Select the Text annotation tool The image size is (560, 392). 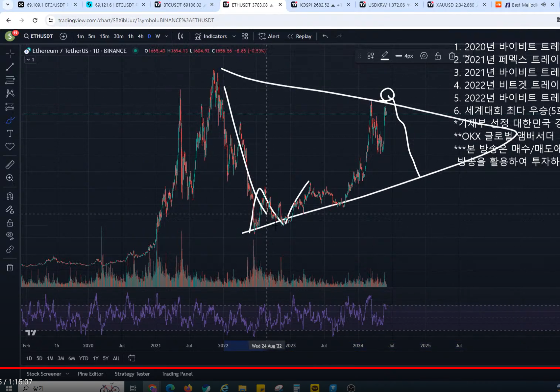coord(10,134)
